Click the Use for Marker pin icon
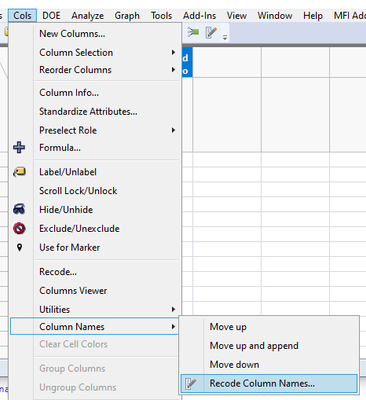Viewport: 366px width, 400px height. (19, 247)
